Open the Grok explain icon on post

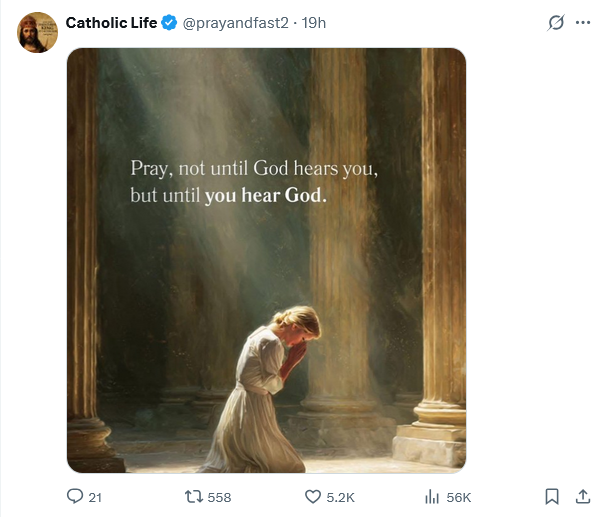pyautogui.click(x=557, y=23)
